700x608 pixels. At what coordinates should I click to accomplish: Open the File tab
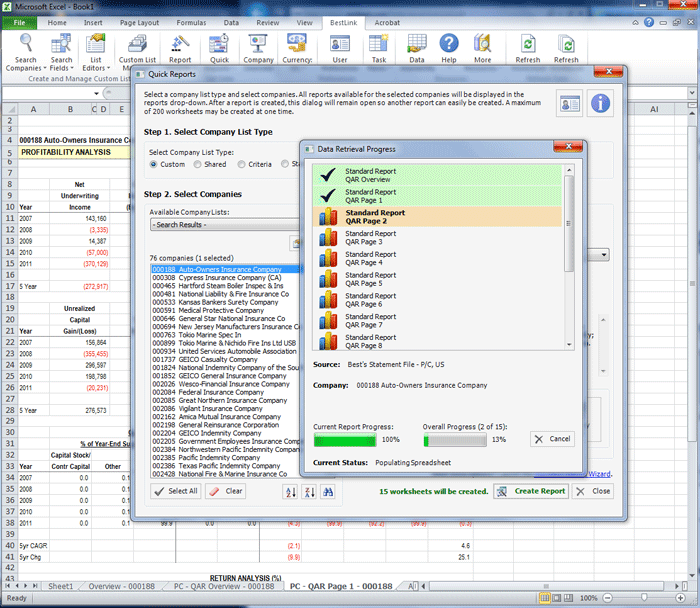(x=19, y=23)
